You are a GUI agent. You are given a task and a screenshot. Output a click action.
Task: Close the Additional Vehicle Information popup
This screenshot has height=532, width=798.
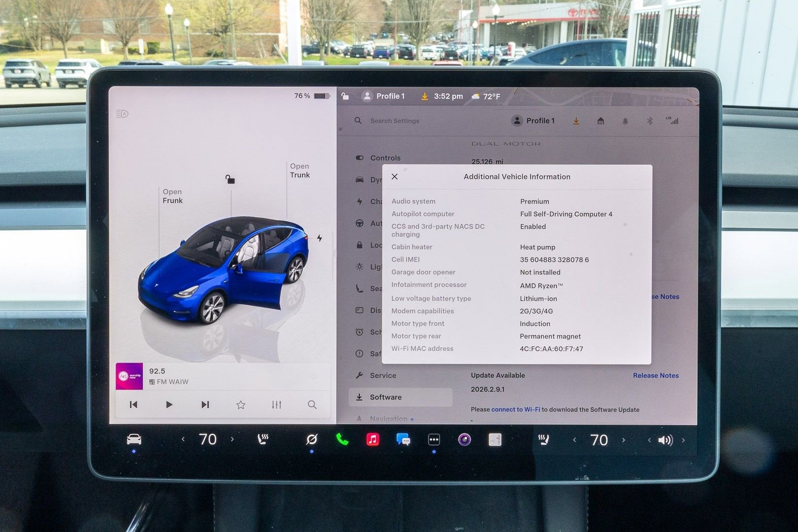[395, 176]
